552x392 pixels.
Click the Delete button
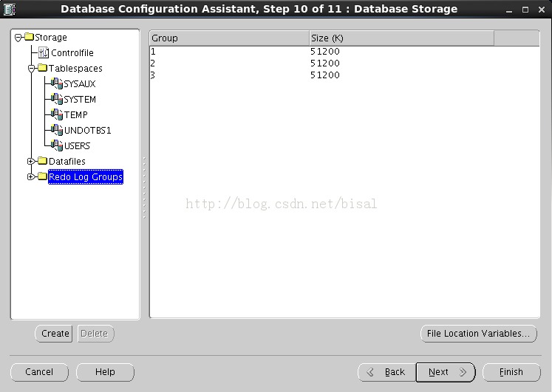click(x=96, y=333)
